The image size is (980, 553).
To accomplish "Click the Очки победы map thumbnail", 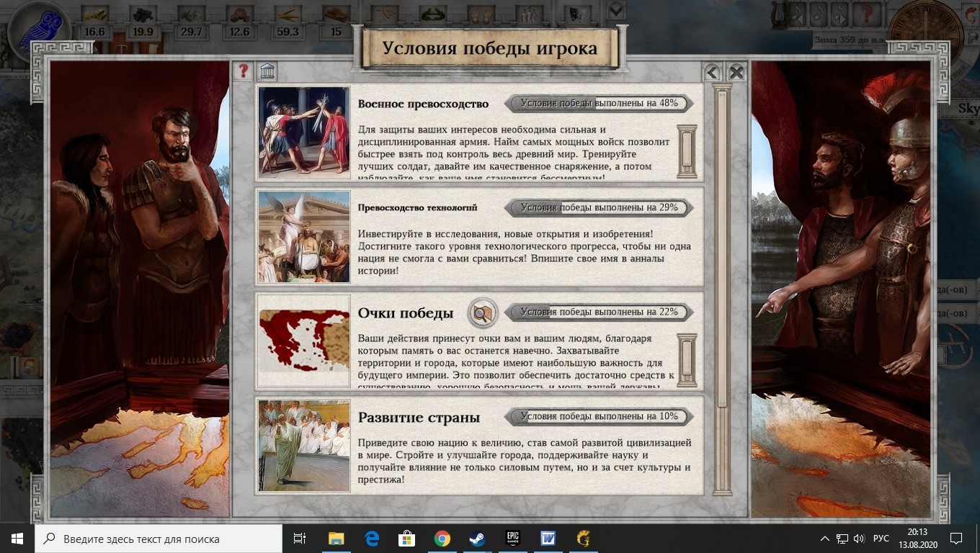I will coord(304,341).
